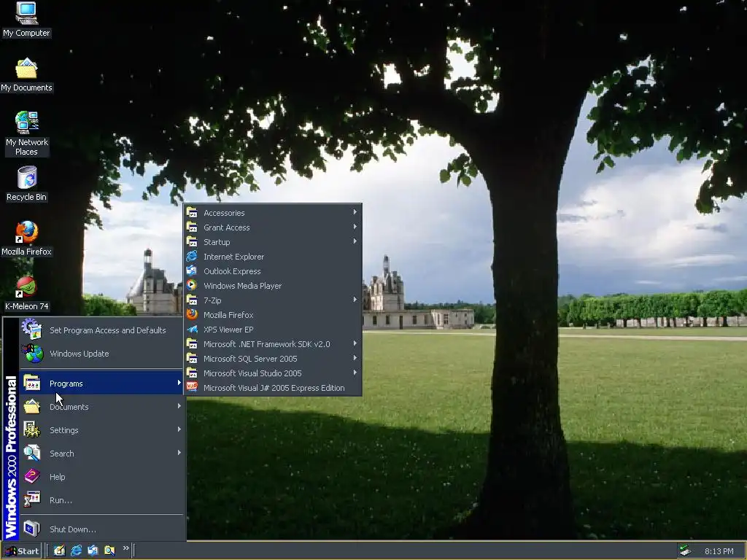This screenshot has height=560, width=747.
Task: Click the Windows Media Player icon in Programs menu
Action: (192, 285)
